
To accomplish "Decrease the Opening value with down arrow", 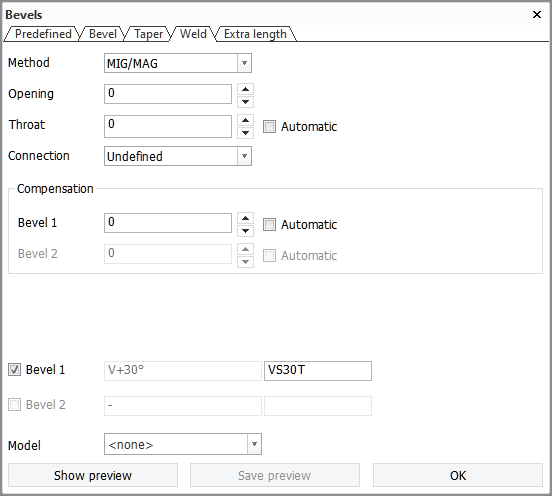I will [x=245, y=102].
